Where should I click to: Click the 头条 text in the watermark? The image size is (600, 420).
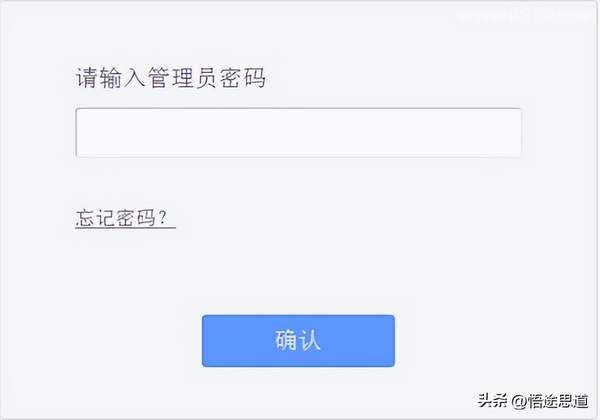[493, 400]
